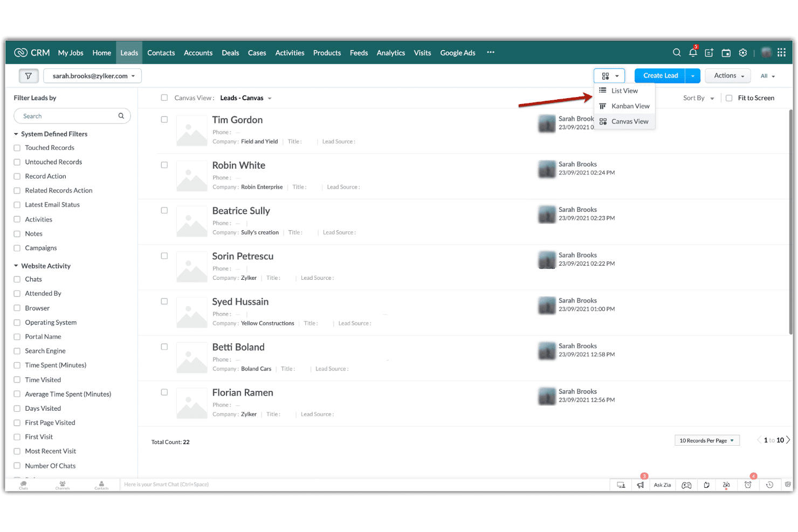Screen dimensions: 798x532
Task: Click the search magnifier in the top bar
Action: 677,52
